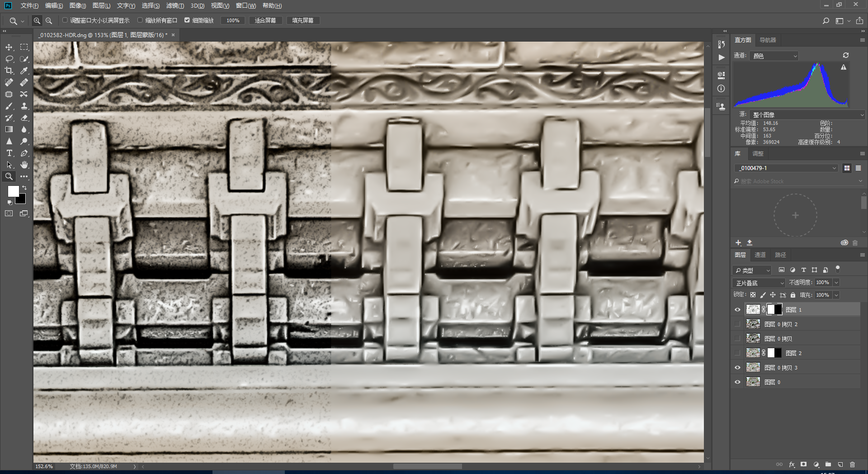
Task: Select the Hand tool
Action: point(24,165)
